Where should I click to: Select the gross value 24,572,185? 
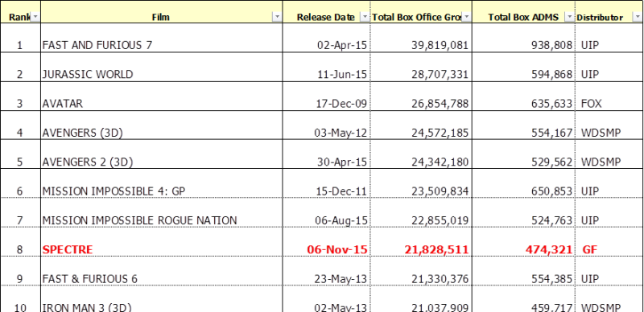point(421,125)
